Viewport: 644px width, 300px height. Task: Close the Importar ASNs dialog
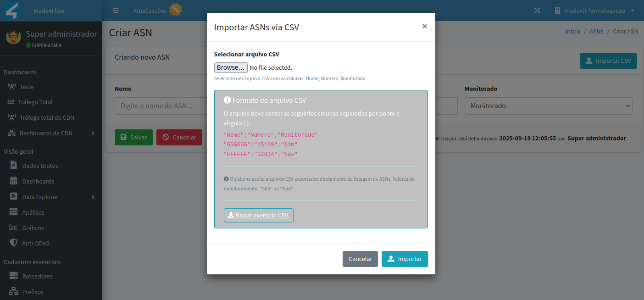click(x=424, y=27)
